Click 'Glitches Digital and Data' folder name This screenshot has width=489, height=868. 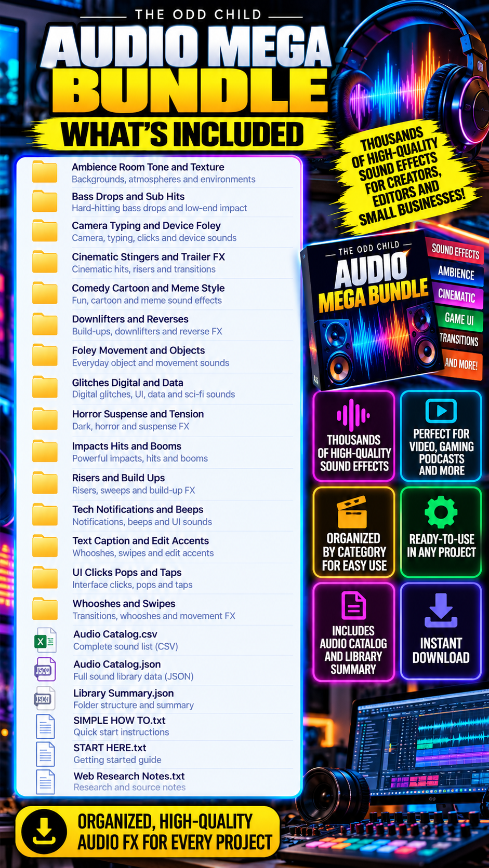[x=127, y=383]
